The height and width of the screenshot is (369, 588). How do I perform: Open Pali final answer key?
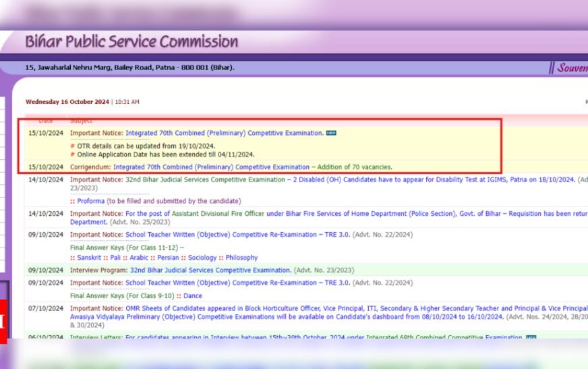point(115,258)
